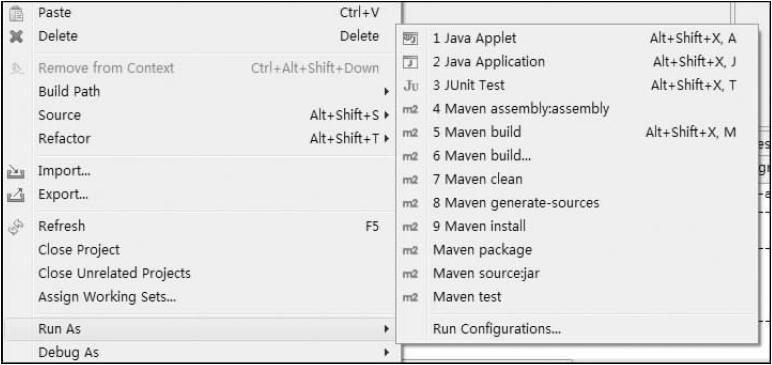Click the JUnit Test Ju icon
This screenshot has width=772, height=365.
click(x=411, y=86)
